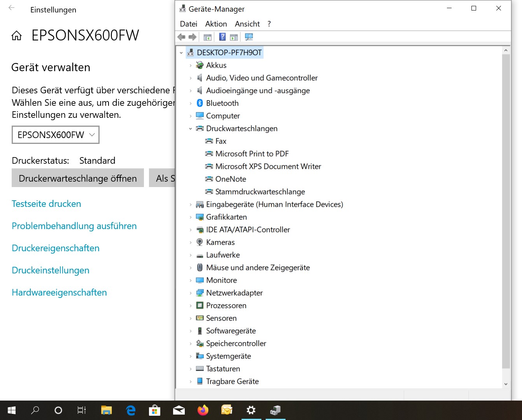Open Microsoft Store from the taskbar
The image size is (522, 420).
pos(154,410)
